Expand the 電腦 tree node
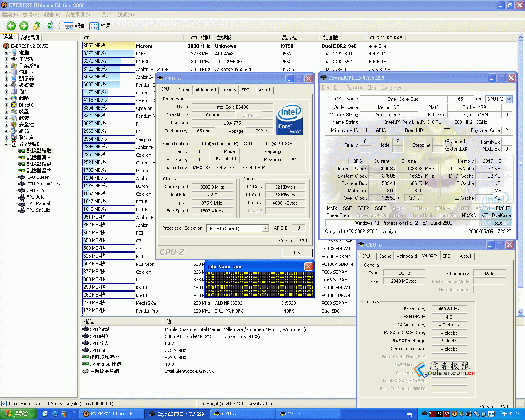Image resolution: width=525 pixels, height=420 pixels. 6,52
